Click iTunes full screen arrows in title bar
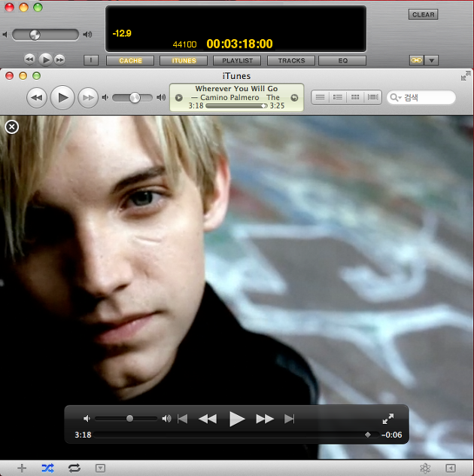474x476 pixels. click(x=466, y=76)
